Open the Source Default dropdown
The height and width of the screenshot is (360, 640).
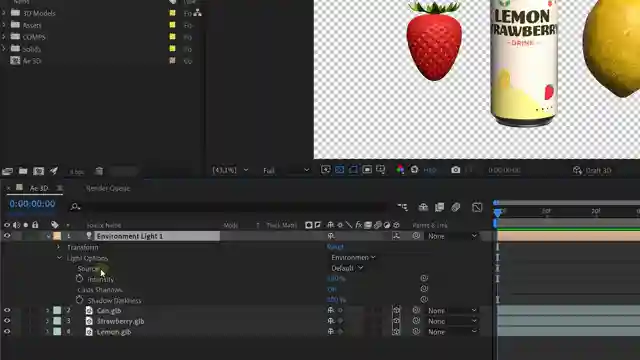point(347,268)
